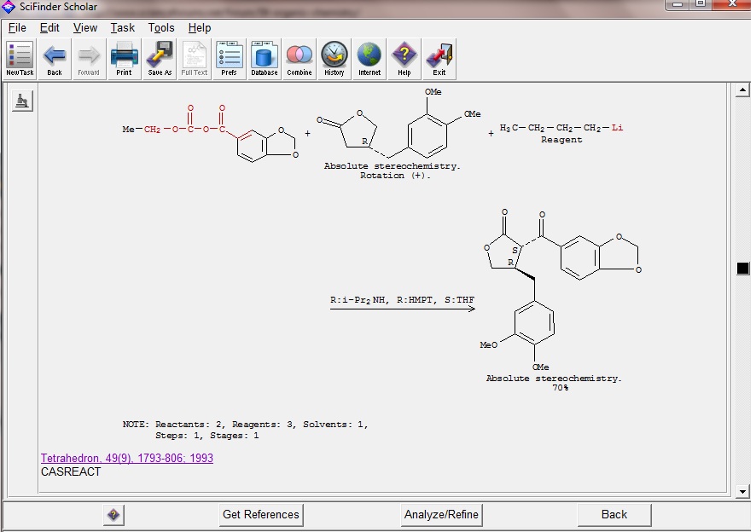Open the Tools menu
Image resolution: width=756 pixels, height=532 pixels.
161,27
